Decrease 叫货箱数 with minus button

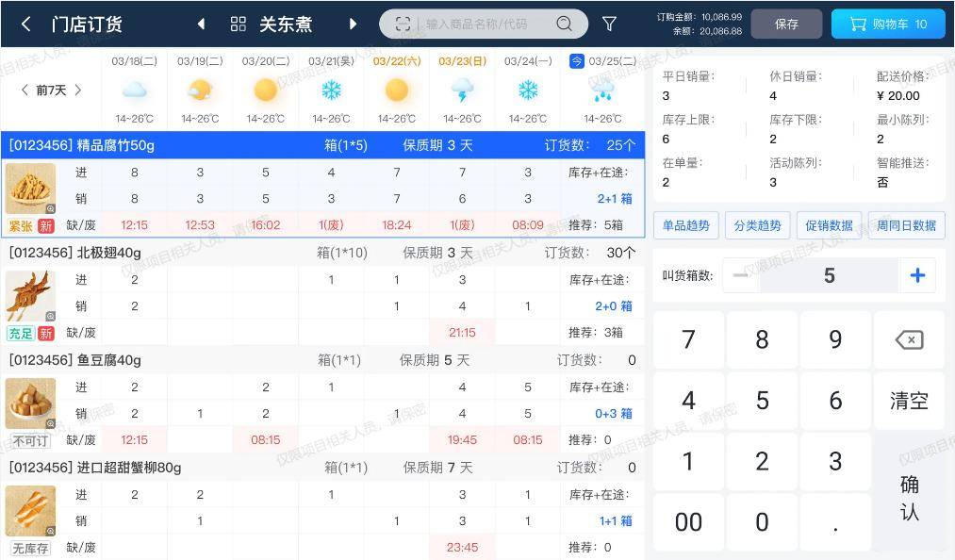click(x=741, y=275)
